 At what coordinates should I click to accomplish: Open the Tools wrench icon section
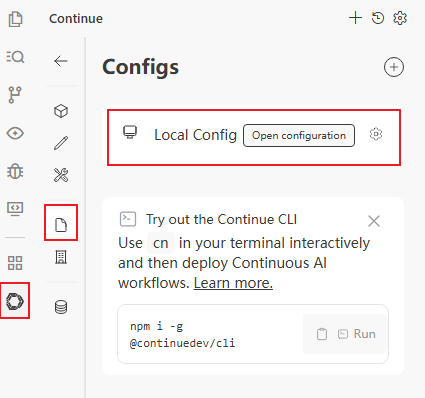(x=61, y=175)
